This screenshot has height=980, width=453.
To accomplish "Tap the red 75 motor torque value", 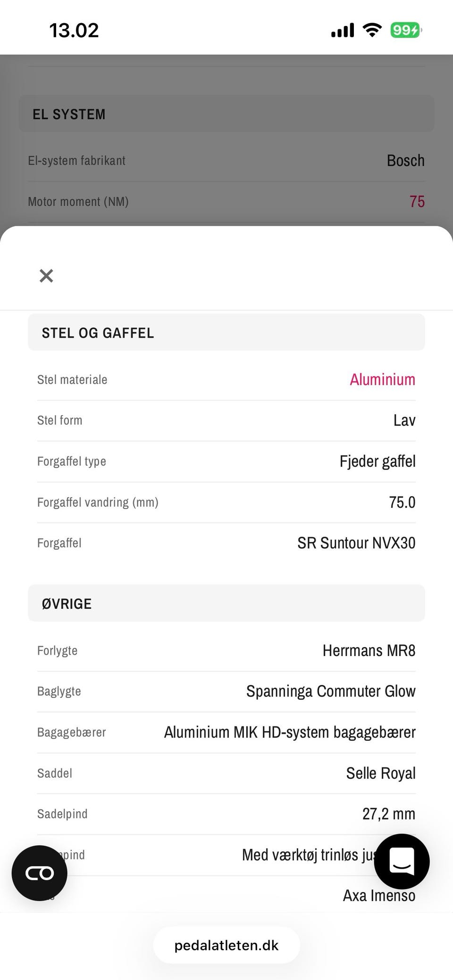I will [x=417, y=201].
